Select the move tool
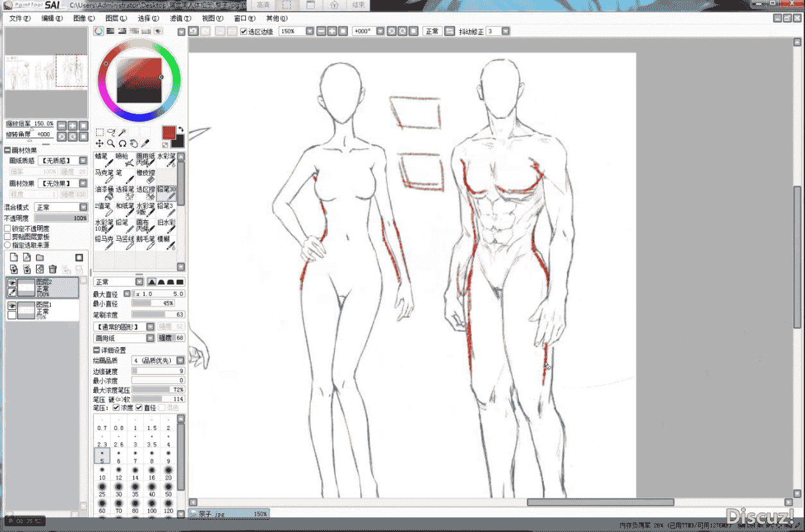The width and height of the screenshot is (805, 532). point(100,144)
